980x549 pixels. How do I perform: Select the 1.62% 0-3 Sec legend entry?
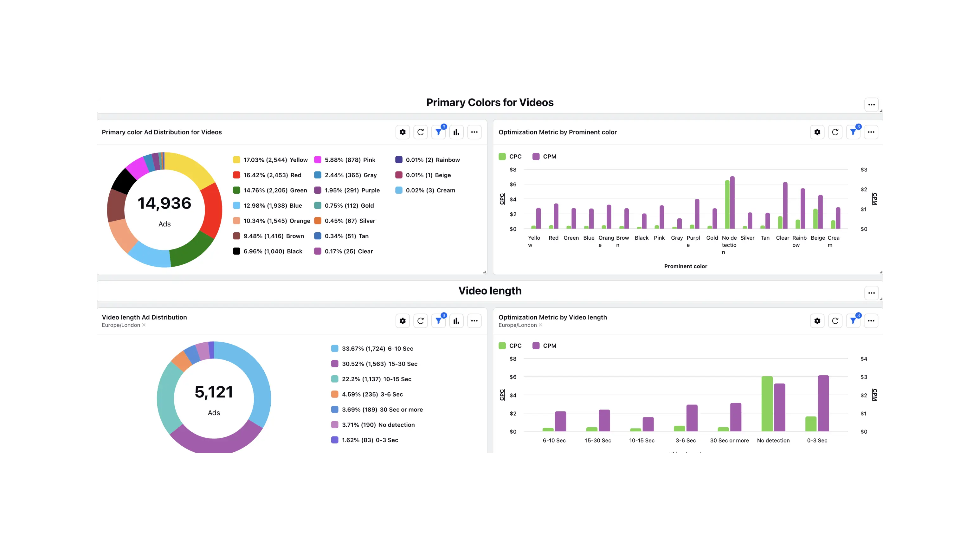click(365, 440)
